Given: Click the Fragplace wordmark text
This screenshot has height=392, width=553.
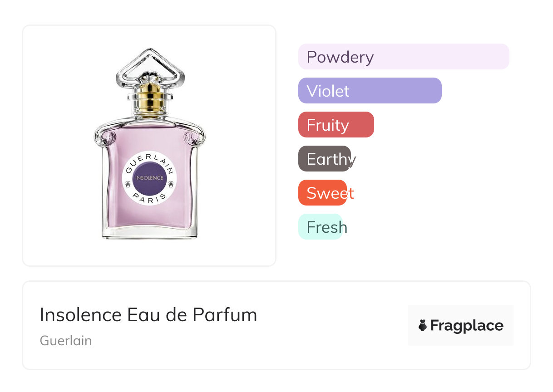Looking at the screenshot, I should (x=467, y=325).
